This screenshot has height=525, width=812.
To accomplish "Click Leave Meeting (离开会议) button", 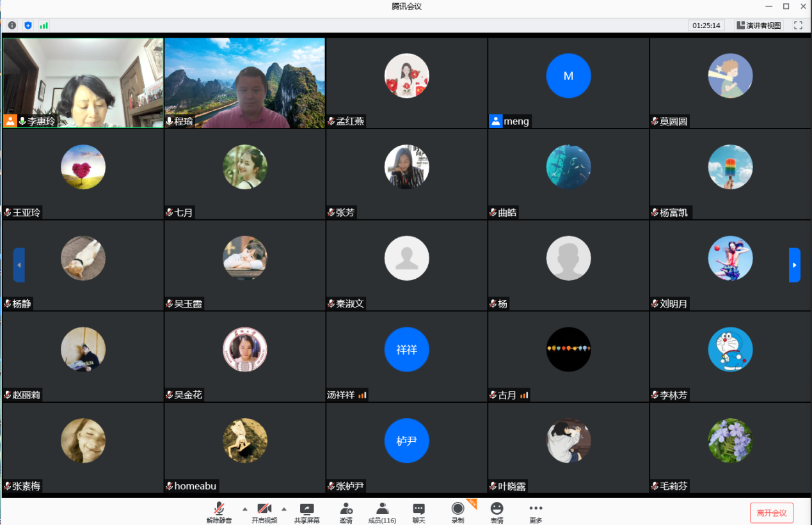I will [772, 513].
